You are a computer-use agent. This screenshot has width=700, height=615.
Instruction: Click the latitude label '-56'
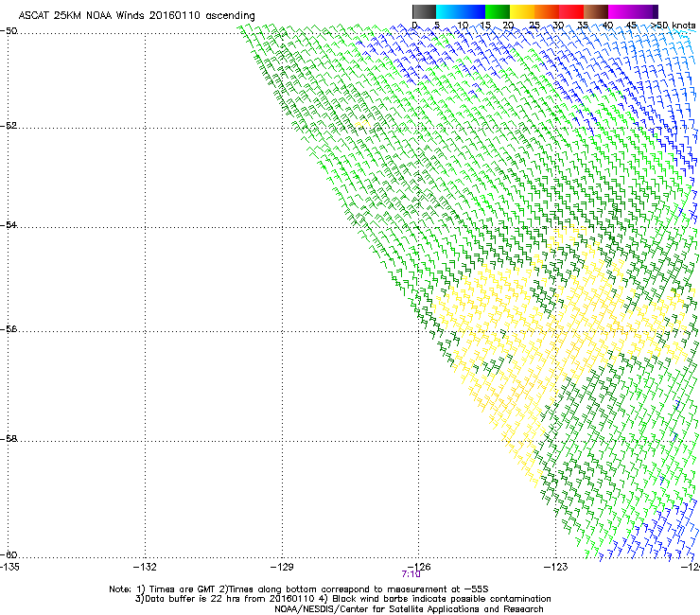(x=9, y=328)
